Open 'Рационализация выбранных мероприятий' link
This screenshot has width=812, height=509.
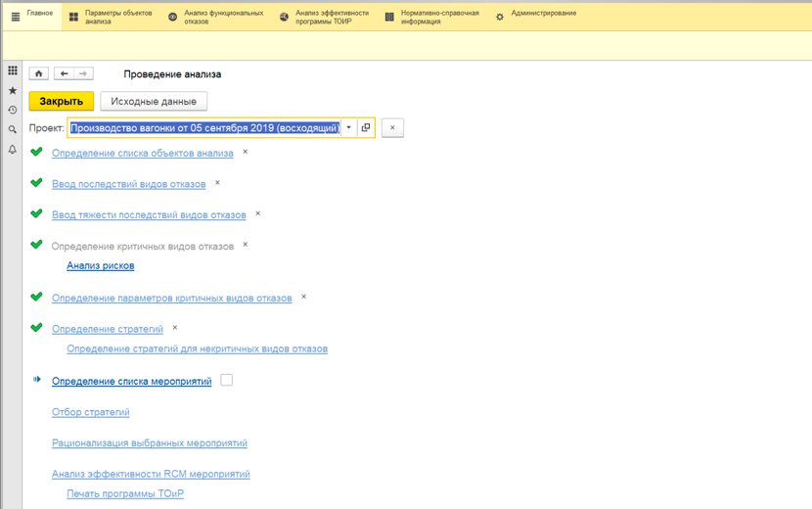click(x=150, y=443)
